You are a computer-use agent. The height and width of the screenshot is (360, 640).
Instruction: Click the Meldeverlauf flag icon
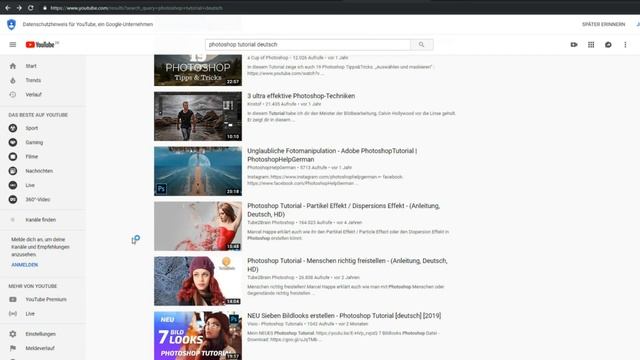tap(13, 348)
